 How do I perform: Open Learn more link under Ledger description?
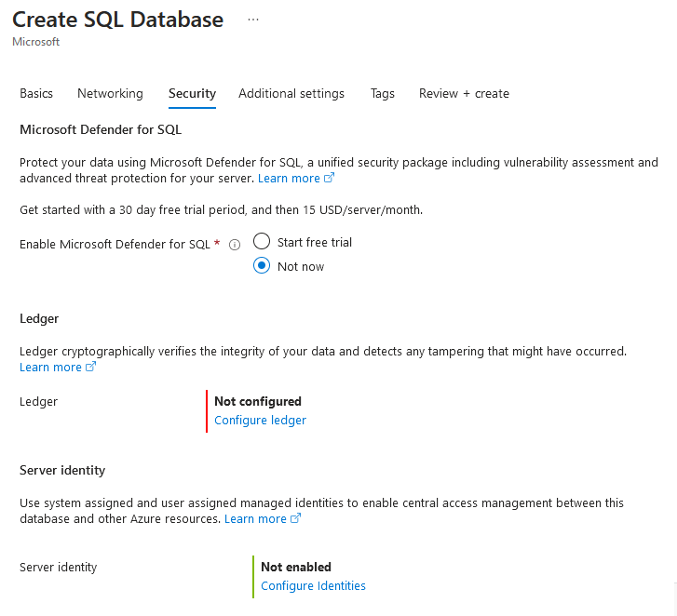tap(50, 368)
